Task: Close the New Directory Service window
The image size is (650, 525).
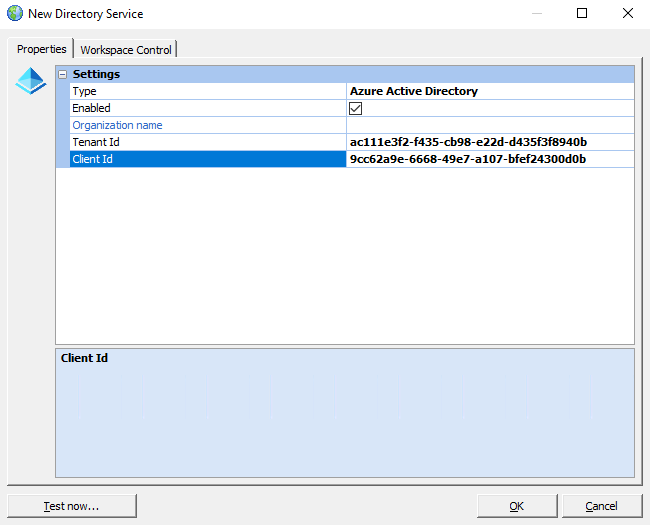Action: pos(627,14)
